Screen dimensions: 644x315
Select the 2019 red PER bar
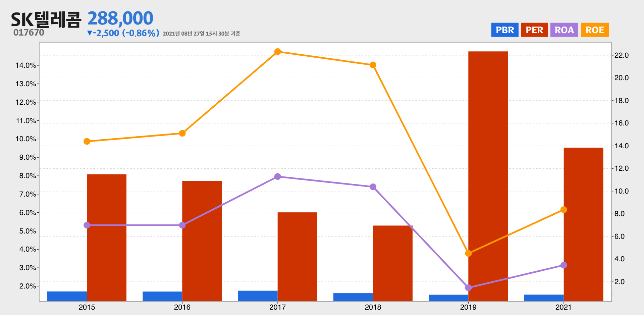488,176
